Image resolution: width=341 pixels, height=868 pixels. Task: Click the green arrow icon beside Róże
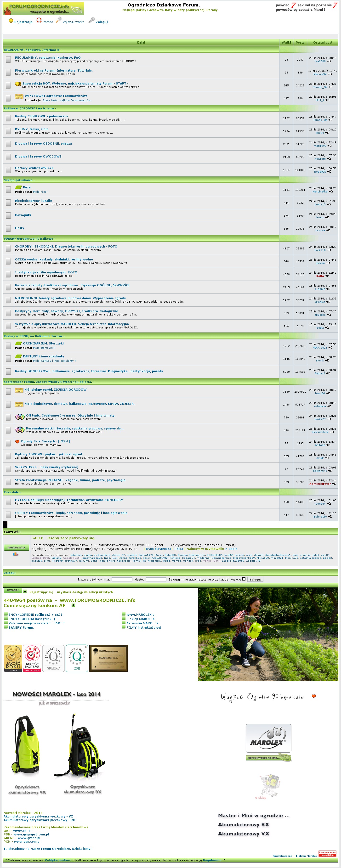click(18, 187)
